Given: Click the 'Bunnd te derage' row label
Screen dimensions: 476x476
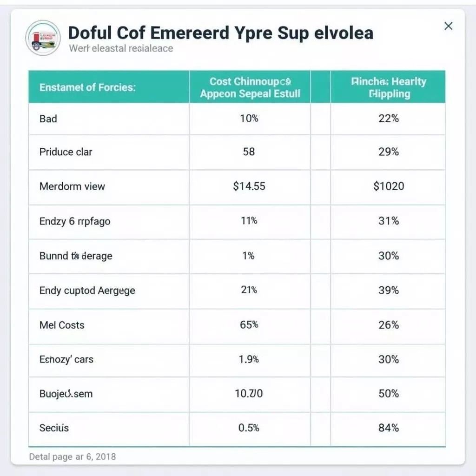Looking at the screenshot, I should pos(76,256).
